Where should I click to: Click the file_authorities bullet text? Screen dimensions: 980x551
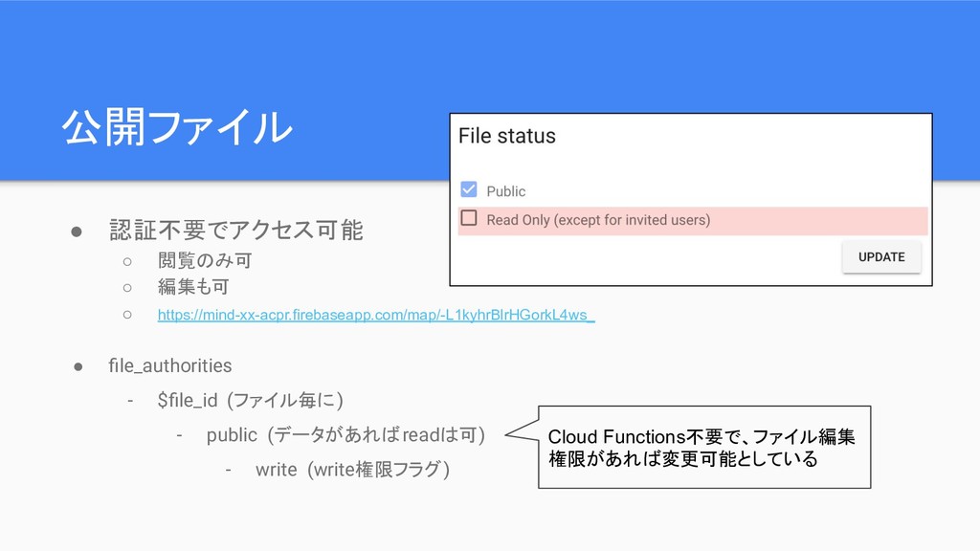click(x=170, y=365)
